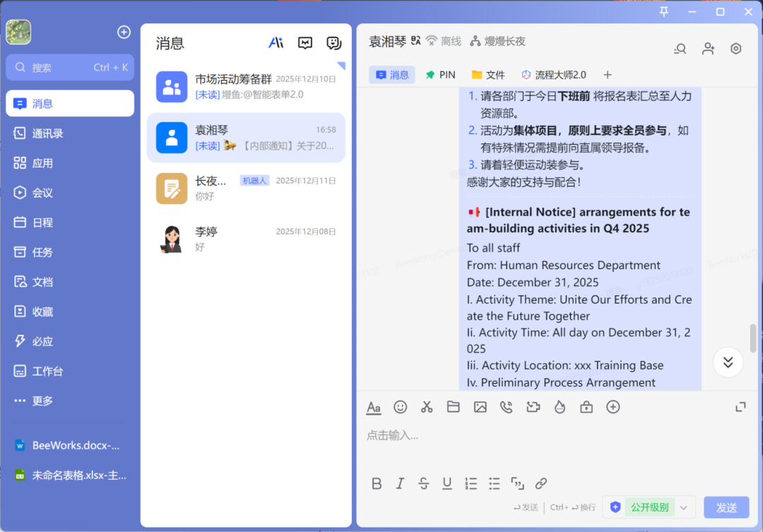Select the scissors screenshot tool
Viewport: 763px width, 532px height.
pyautogui.click(x=427, y=407)
